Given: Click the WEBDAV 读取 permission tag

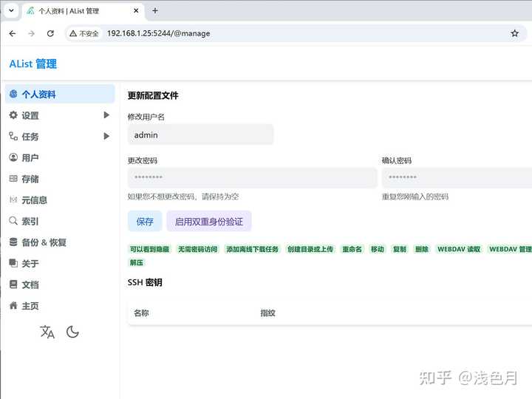Looking at the screenshot, I should point(459,250).
